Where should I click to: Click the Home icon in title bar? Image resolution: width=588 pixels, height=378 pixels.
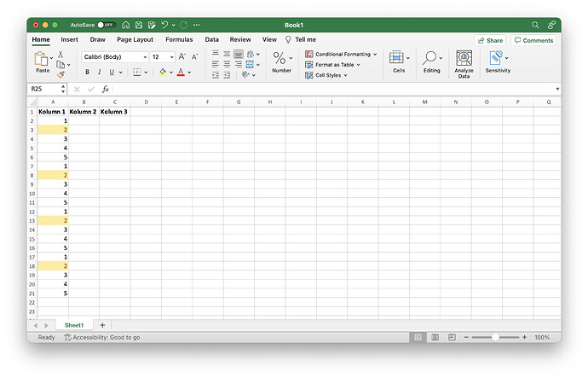tap(126, 25)
